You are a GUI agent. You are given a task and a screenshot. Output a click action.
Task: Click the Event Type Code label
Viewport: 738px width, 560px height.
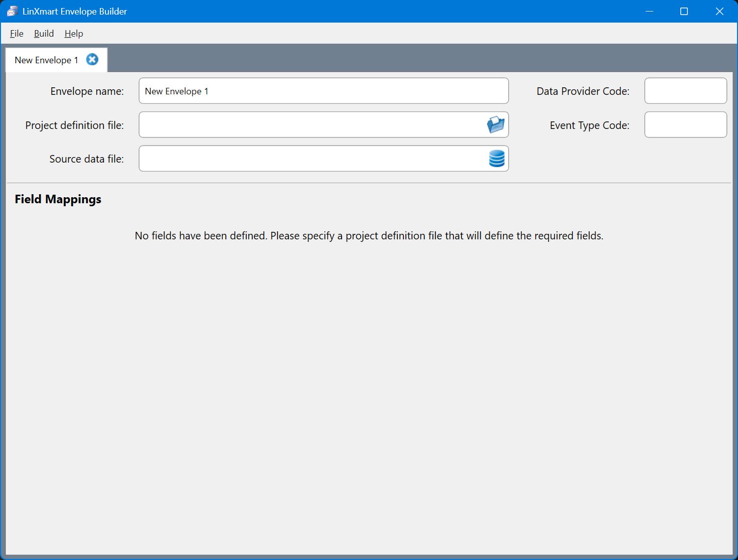tap(589, 125)
